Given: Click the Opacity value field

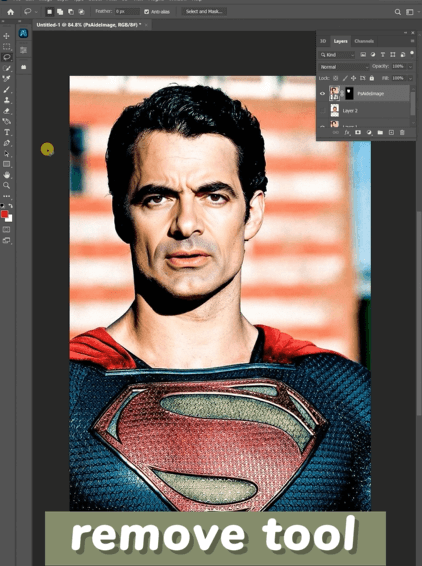Looking at the screenshot, I should click(398, 66).
